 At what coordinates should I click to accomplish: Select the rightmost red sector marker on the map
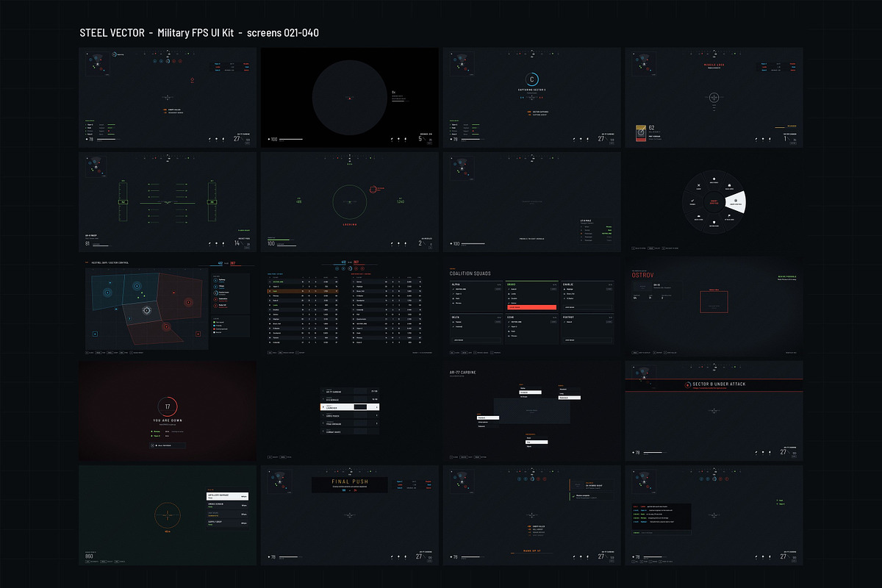pyautogui.click(x=187, y=301)
